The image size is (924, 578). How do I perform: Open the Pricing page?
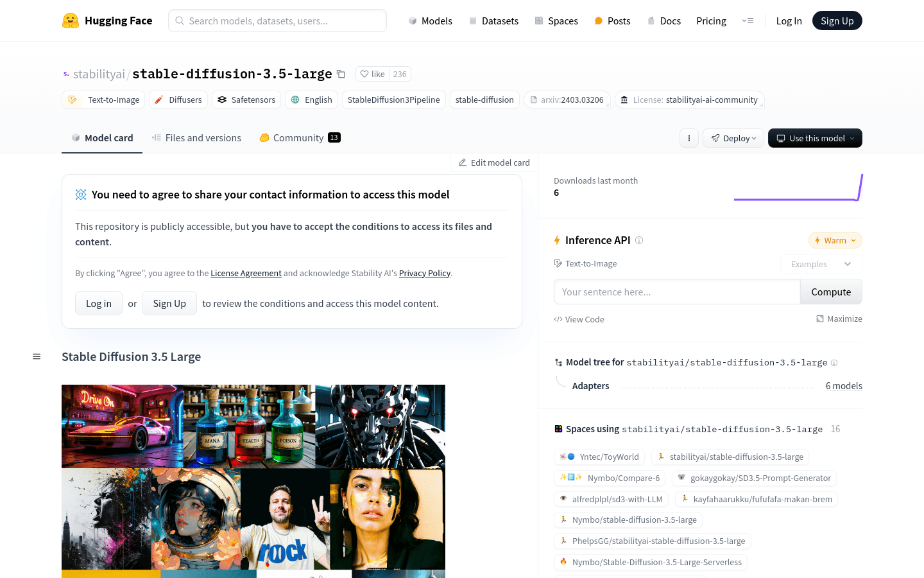tap(711, 21)
